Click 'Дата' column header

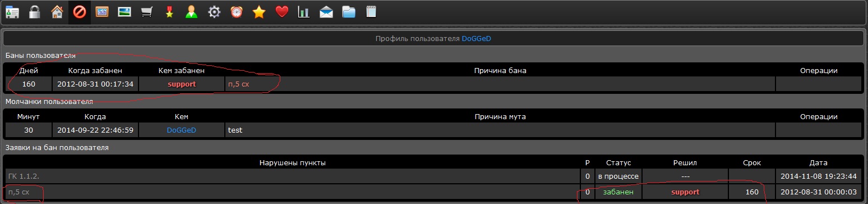coord(819,163)
